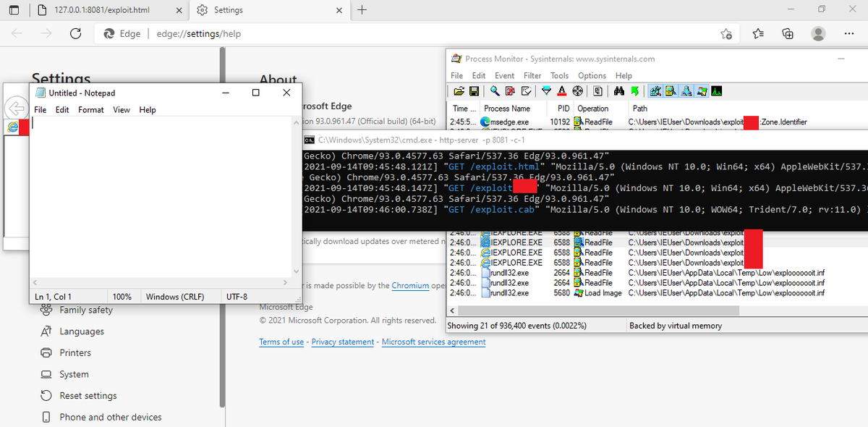Open the Favorites list icon in Edge
868x427 pixels.
point(758,33)
